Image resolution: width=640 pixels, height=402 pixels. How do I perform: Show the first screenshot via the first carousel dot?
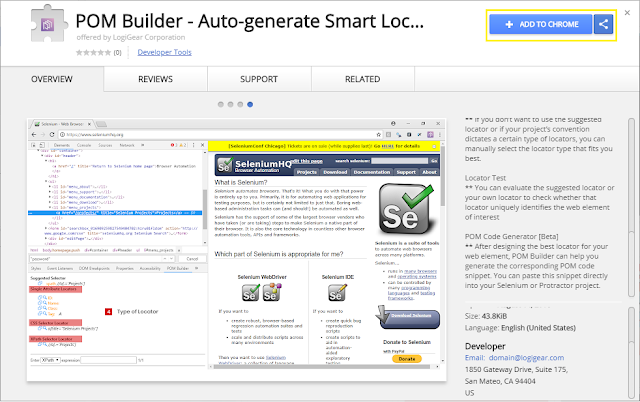221,104
